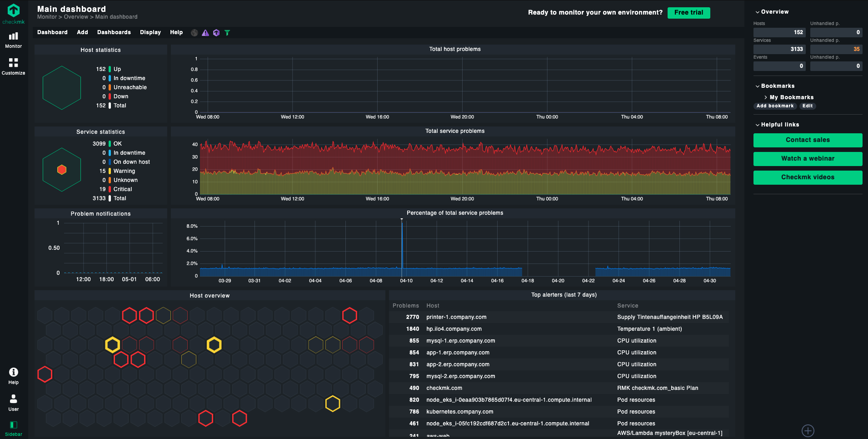Sort Top alerters by Service column
The height and width of the screenshot is (439, 868).
[x=628, y=306]
